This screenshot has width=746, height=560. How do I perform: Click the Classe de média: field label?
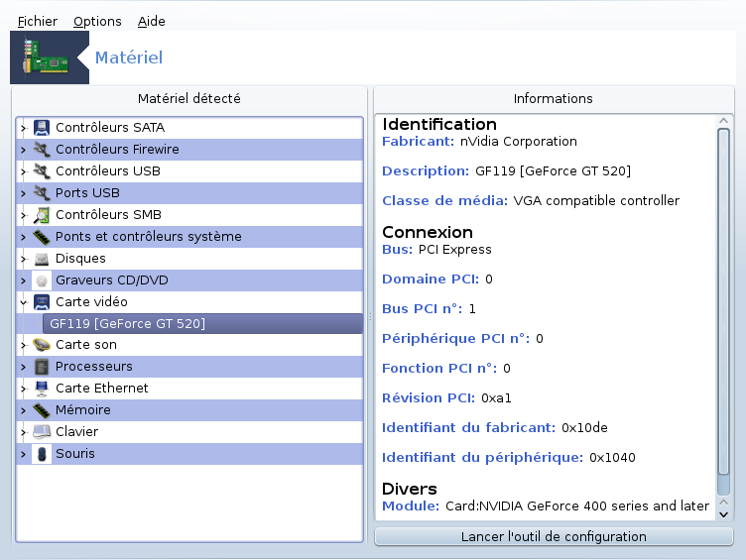click(x=445, y=201)
